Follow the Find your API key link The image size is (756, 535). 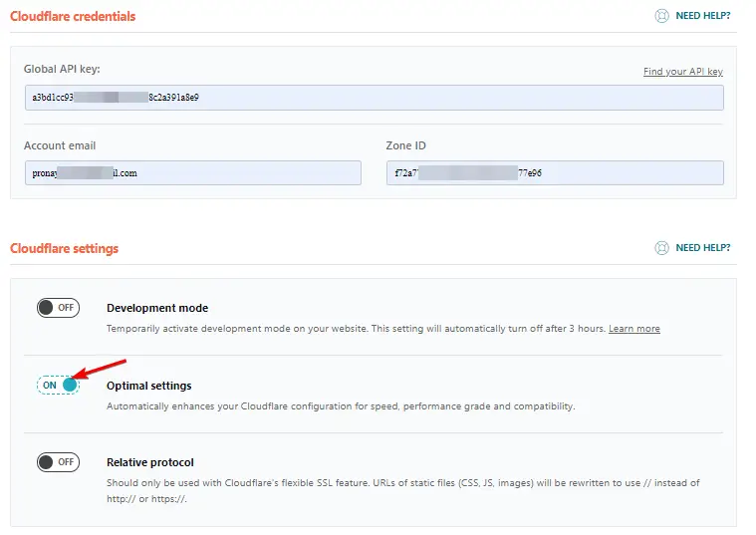click(682, 72)
